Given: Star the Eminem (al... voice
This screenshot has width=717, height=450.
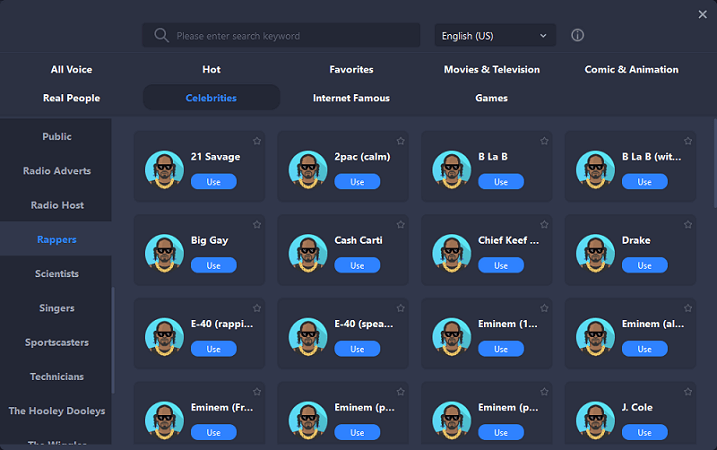Looking at the screenshot, I should [x=688, y=308].
